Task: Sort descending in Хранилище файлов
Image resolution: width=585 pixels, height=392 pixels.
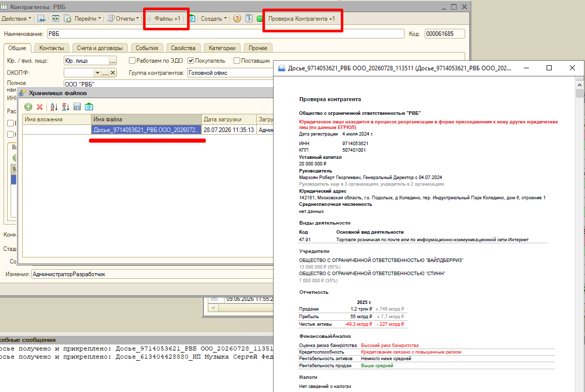Action: [66, 107]
